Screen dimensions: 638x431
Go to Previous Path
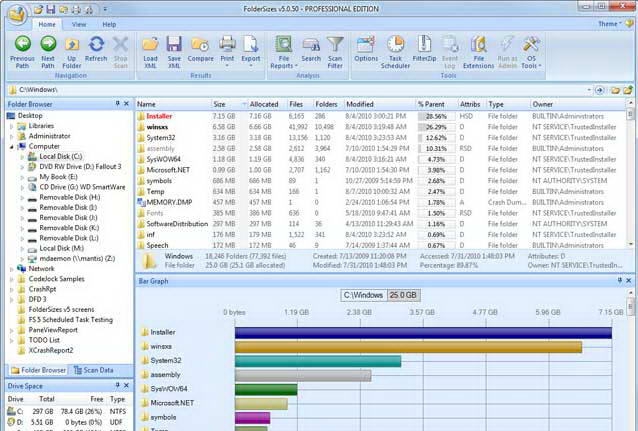[22, 52]
